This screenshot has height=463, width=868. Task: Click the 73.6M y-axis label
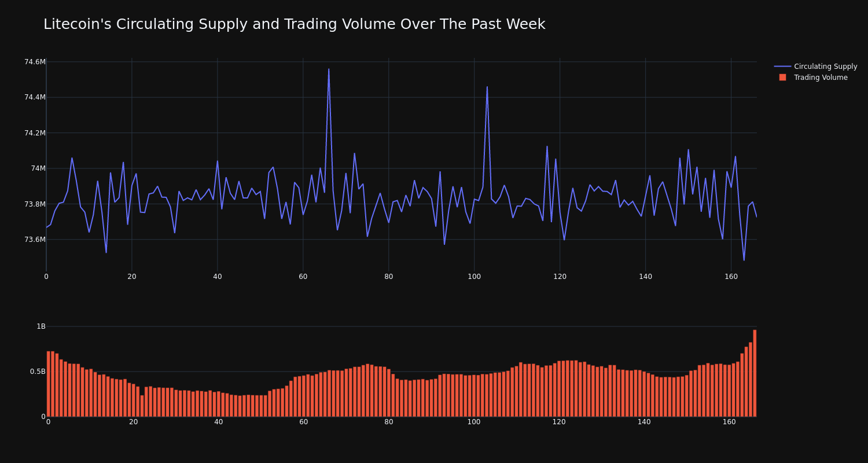[35, 240]
